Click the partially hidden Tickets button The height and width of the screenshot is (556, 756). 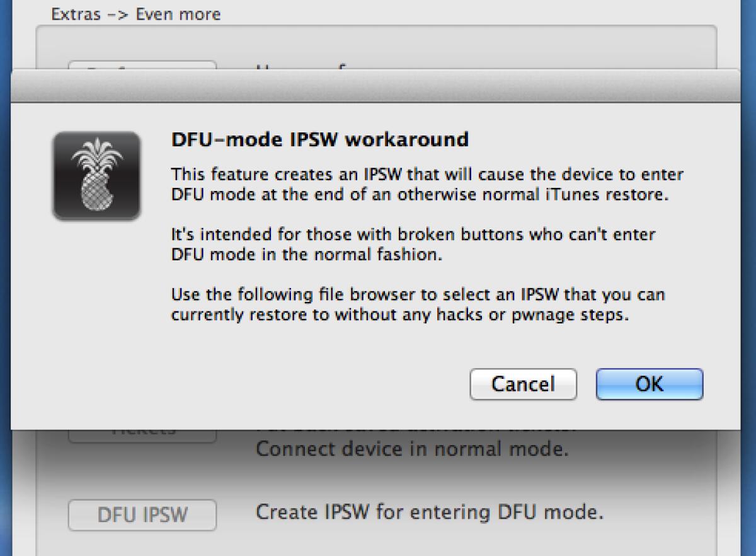(x=142, y=434)
